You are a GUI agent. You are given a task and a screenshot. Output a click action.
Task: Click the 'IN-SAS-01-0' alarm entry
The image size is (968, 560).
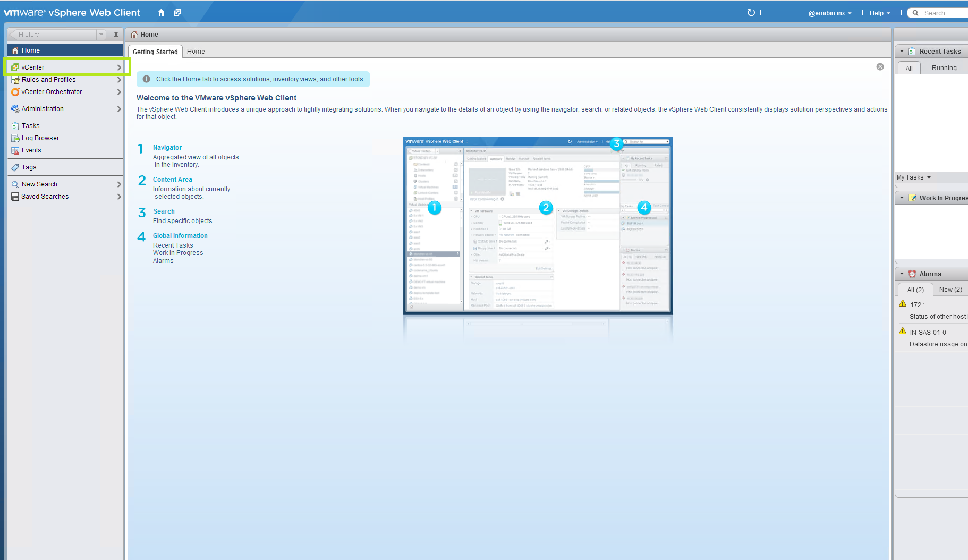pos(928,333)
